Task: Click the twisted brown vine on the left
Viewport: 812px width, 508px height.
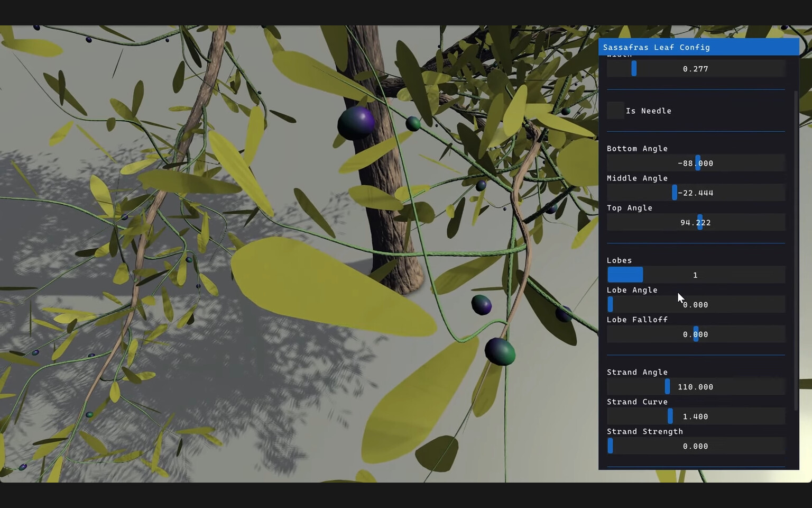Action: (159, 212)
